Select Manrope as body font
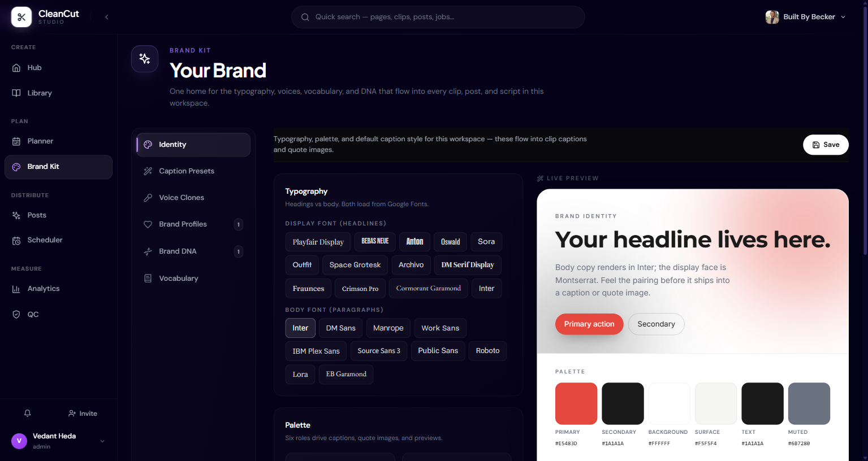The height and width of the screenshot is (461, 868). [x=388, y=328]
